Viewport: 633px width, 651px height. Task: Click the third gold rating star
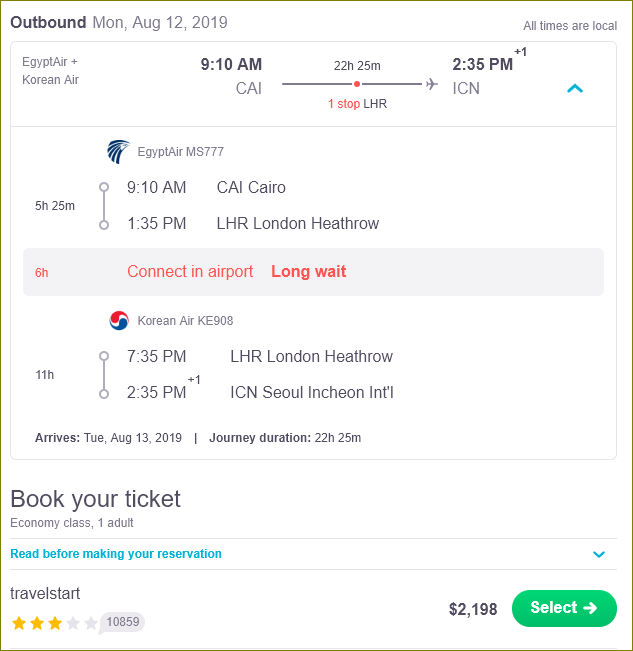click(x=55, y=623)
